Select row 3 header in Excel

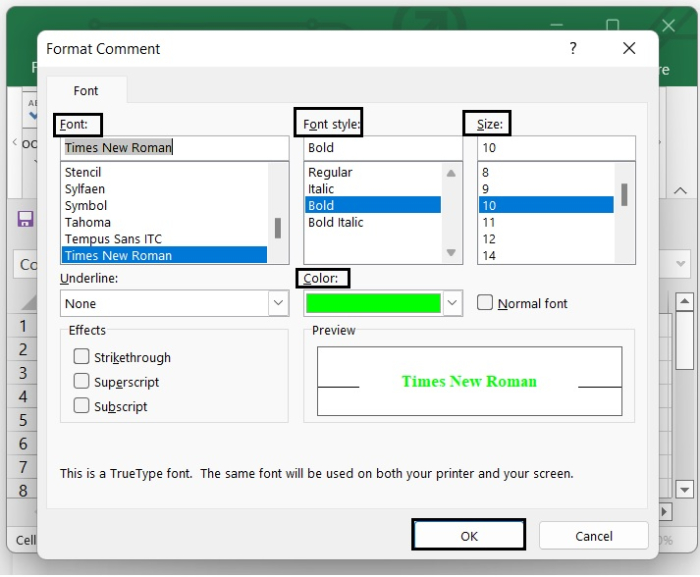click(22, 373)
